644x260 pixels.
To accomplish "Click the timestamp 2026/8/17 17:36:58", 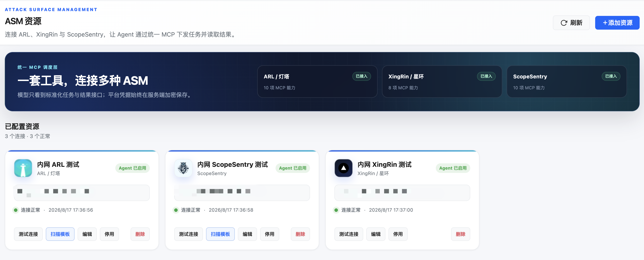I will point(231,210).
